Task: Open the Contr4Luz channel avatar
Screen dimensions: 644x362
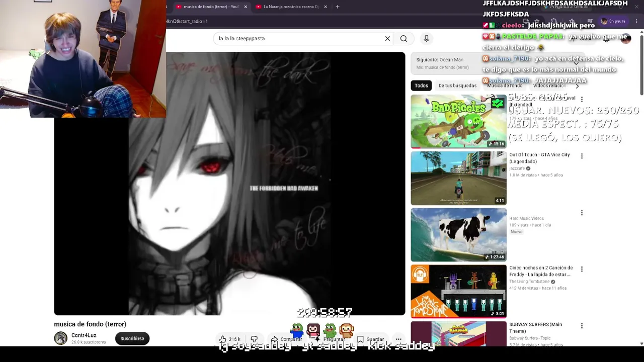Action: (61, 338)
